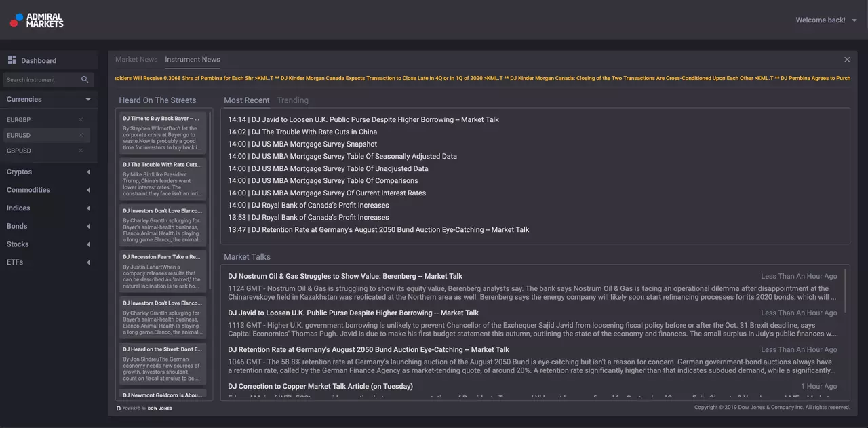Click the Market Talks scrollbar
The image size is (868, 428).
pos(846,292)
